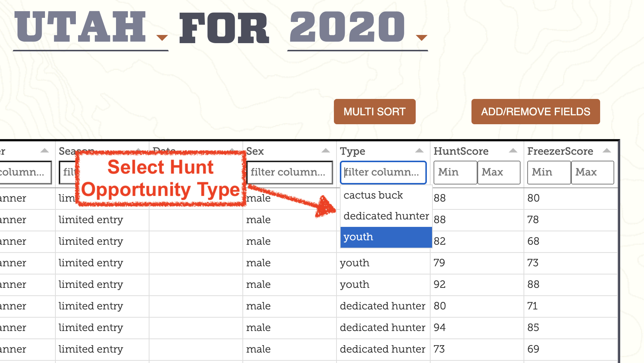
Task: Sort by the Type column arrow
Action: point(419,151)
